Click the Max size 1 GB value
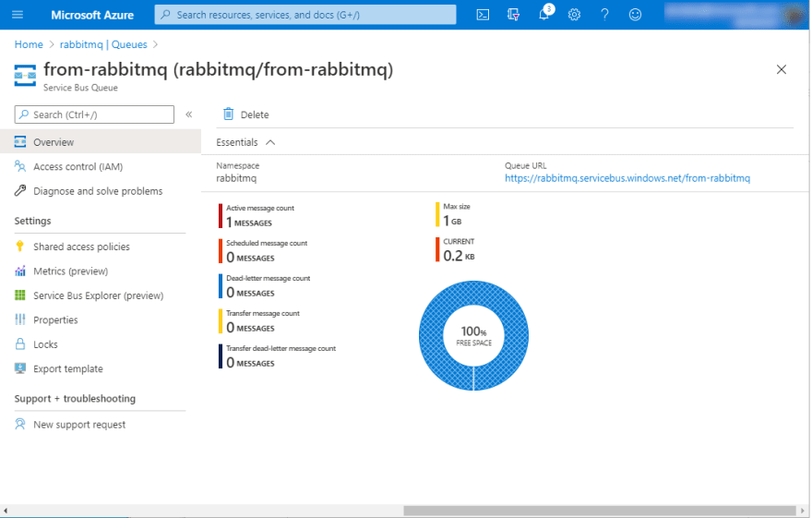The height and width of the screenshot is (518, 812). click(x=452, y=221)
